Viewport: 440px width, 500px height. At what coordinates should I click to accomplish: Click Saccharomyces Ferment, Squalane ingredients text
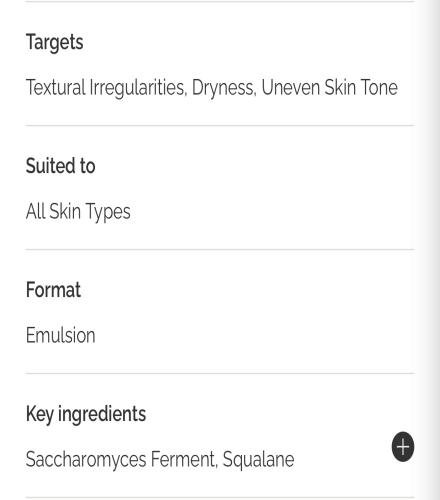coord(160,459)
